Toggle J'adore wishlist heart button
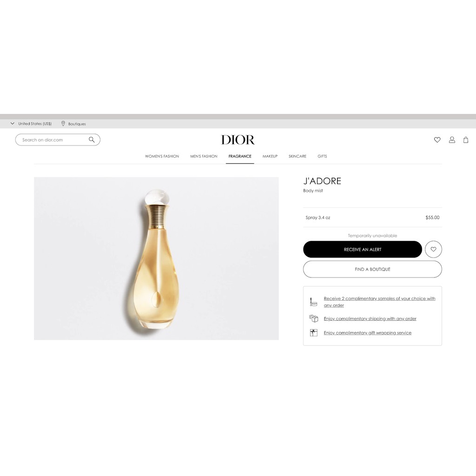 [x=433, y=249]
